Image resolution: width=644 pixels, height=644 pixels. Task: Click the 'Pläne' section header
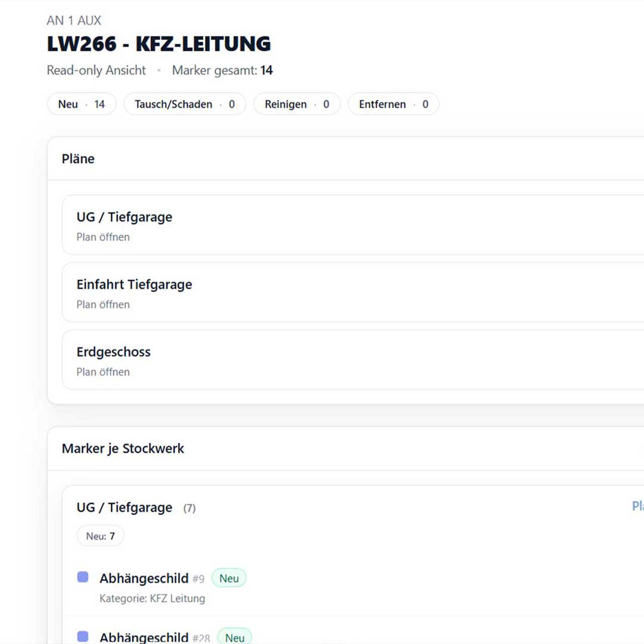(78, 159)
